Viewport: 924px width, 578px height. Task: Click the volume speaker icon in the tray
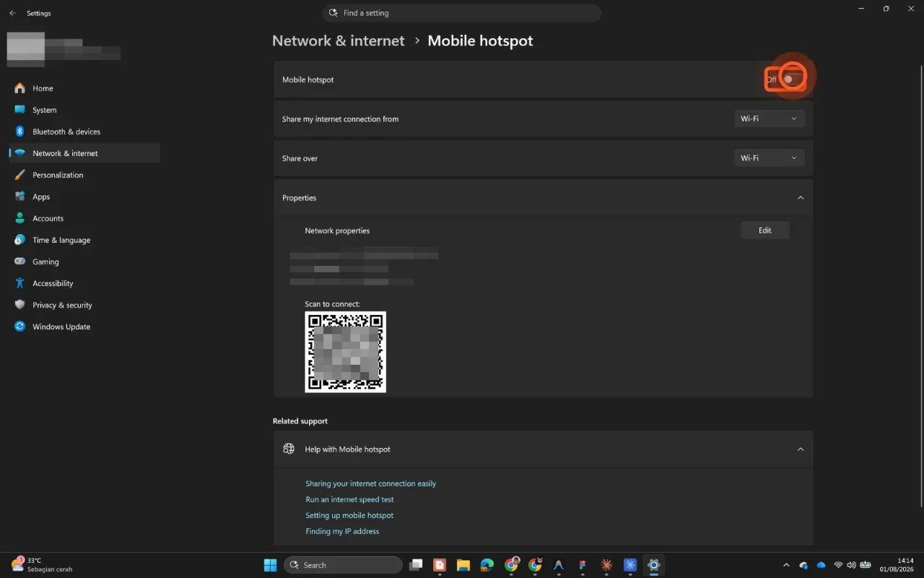point(851,565)
